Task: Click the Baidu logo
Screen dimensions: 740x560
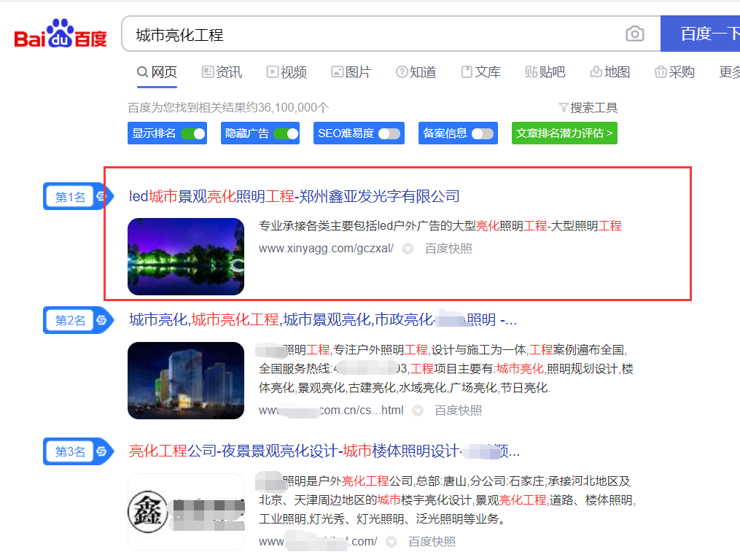Action: (61, 34)
